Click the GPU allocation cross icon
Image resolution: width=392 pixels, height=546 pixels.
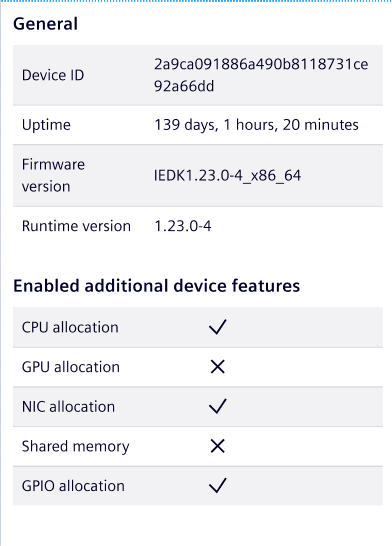[x=218, y=367]
